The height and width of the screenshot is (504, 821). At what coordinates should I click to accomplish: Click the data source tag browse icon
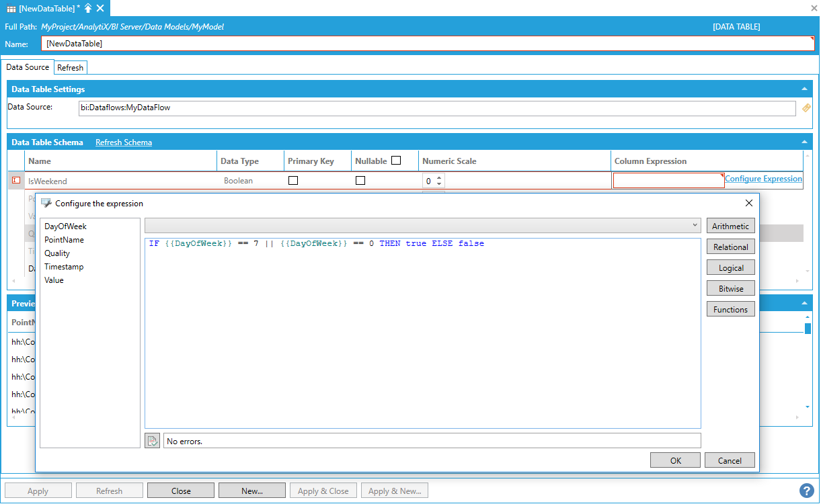coord(806,108)
